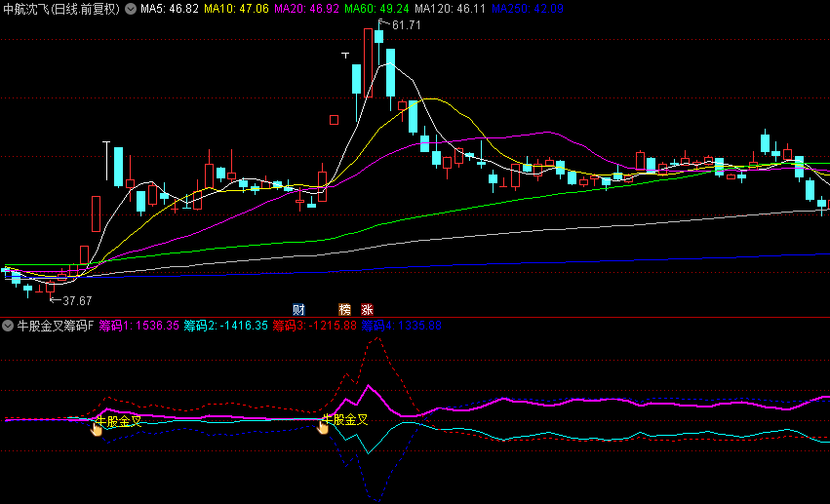Click the candle at the 37.67 low
Image resolution: width=830 pixels, height=504 pixels.
tap(51, 288)
